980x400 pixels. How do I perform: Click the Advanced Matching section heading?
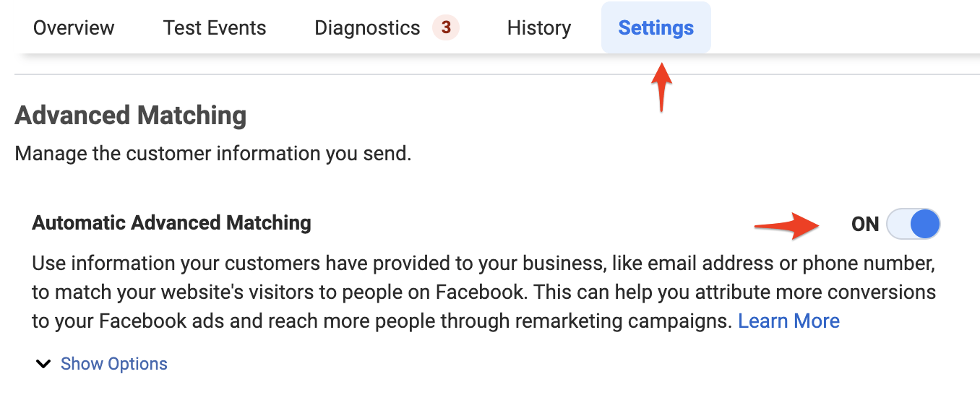tap(131, 116)
